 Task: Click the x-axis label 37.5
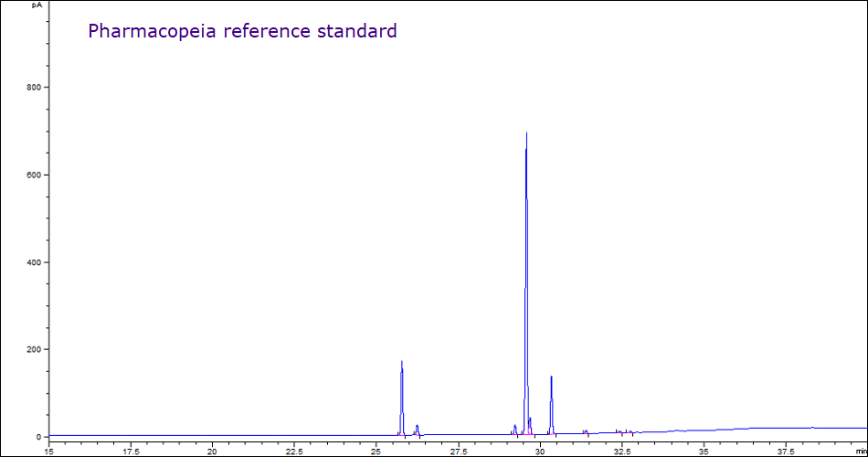click(786, 452)
